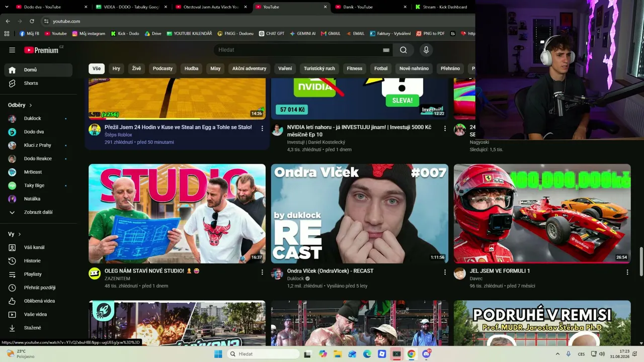Select the Hudba filter chip
Image resolution: width=644 pixels, height=362 pixels.
click(191, 68)
